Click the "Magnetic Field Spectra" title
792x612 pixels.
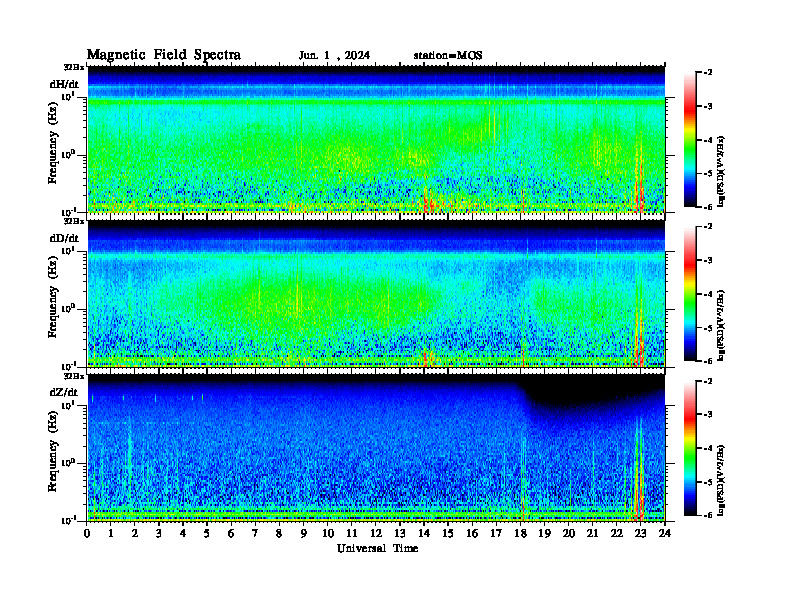(x=164, y=55)
